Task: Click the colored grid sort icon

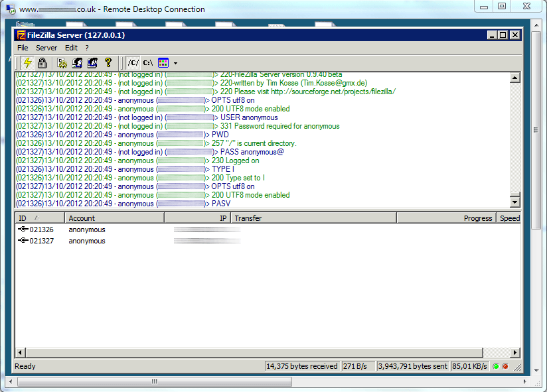Action: point(163,63)
